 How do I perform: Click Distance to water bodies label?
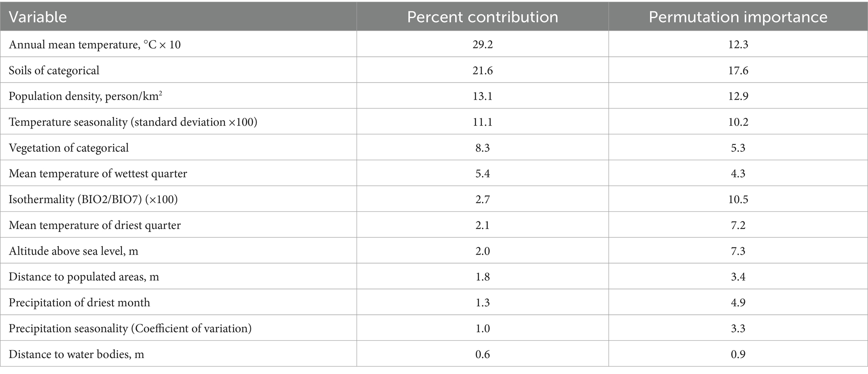76,354
